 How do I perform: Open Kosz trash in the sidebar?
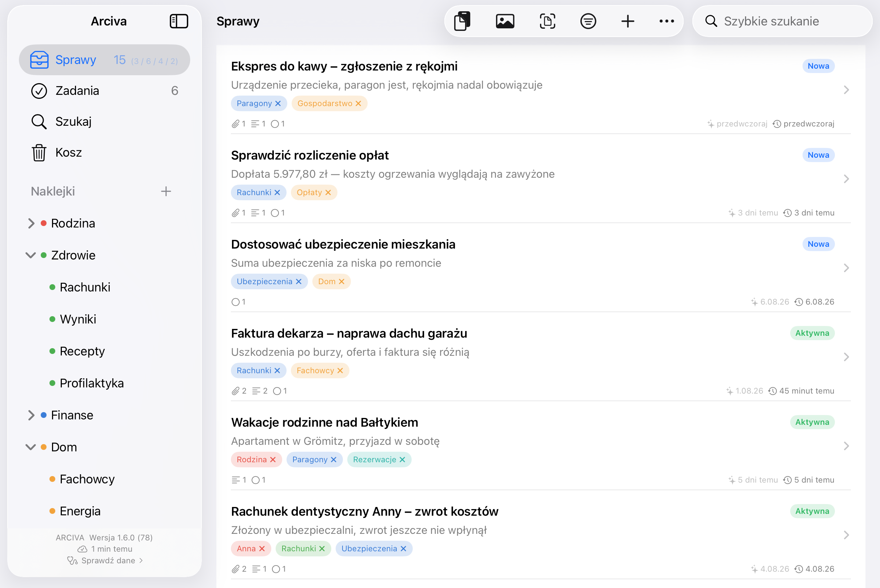click(104, 153)
